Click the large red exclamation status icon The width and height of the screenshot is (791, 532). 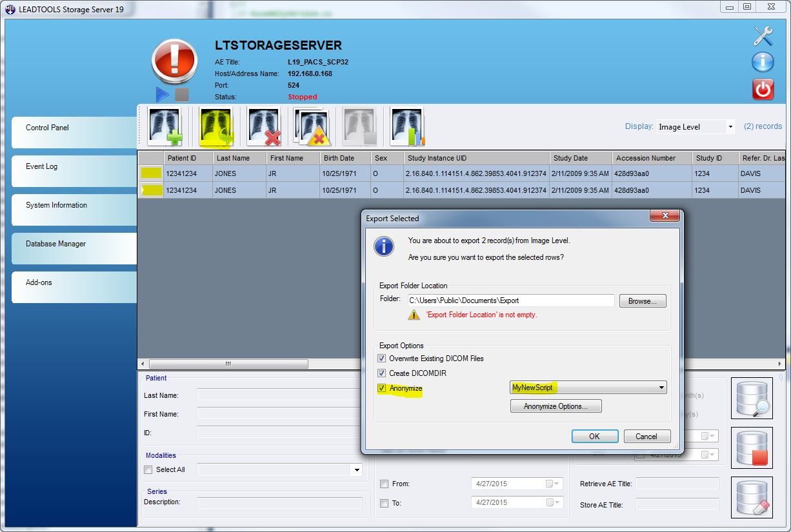(x=174, y=61)
